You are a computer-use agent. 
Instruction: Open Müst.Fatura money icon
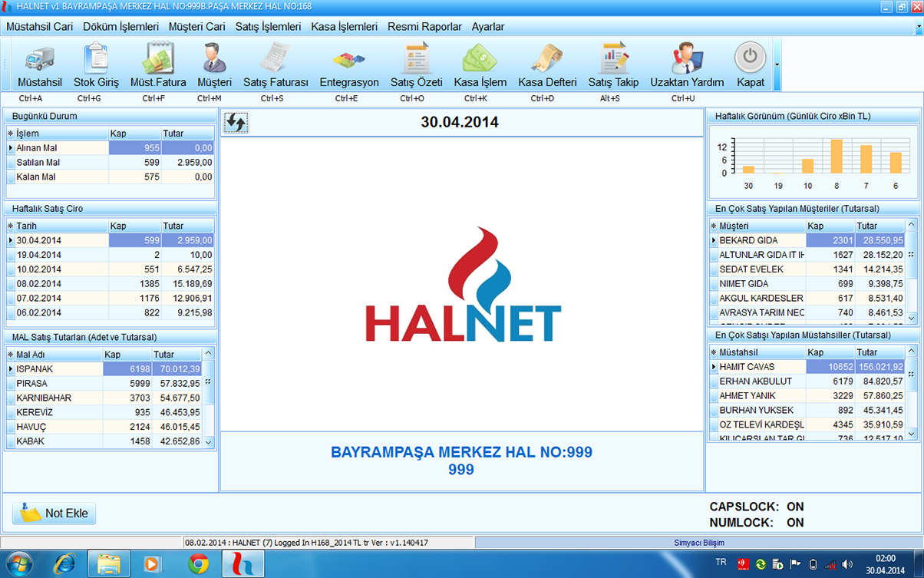click(158, 59)
